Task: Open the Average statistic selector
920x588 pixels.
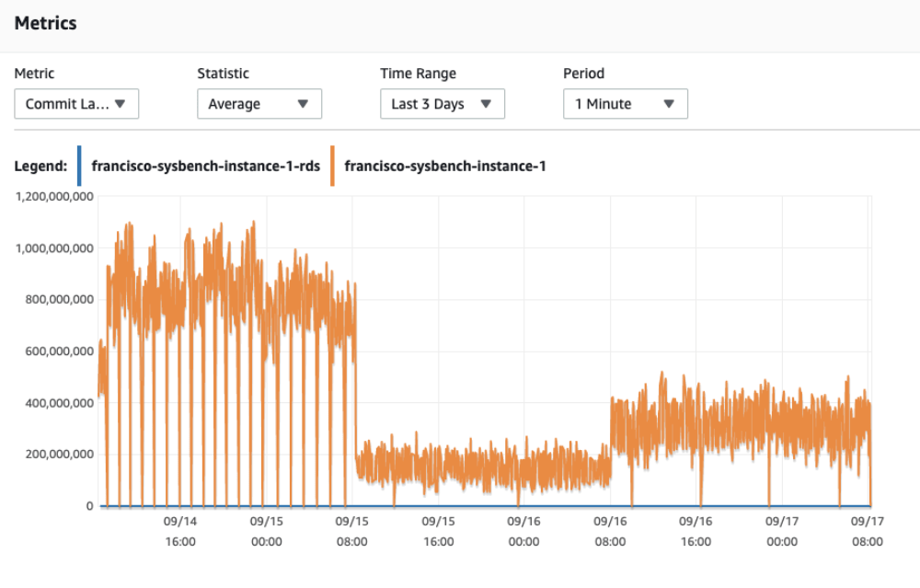Action: pos(259,104)
